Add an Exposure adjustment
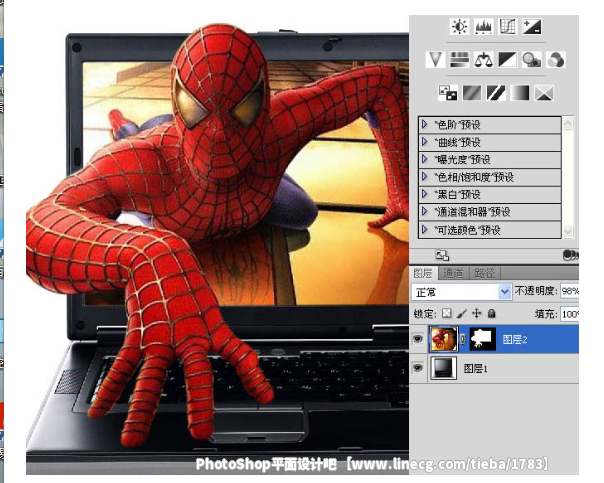Image resolution: width=604 pixels, height=483 pixels. 532,27
